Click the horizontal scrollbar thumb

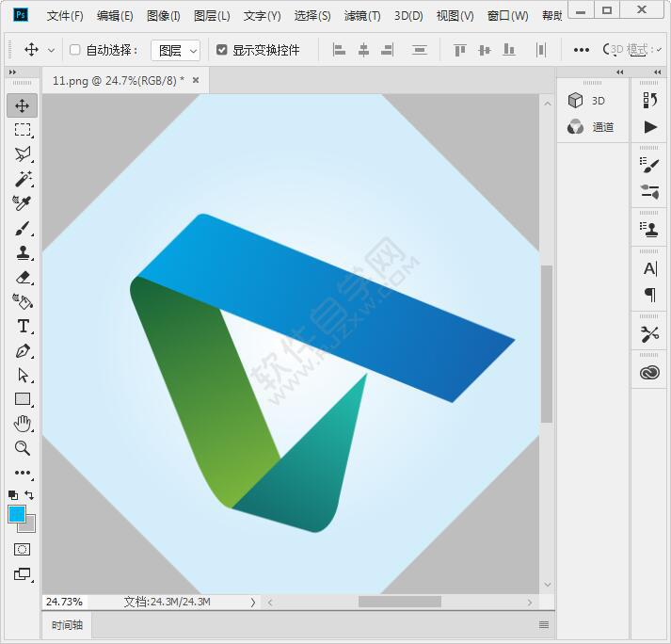point(400,602)
